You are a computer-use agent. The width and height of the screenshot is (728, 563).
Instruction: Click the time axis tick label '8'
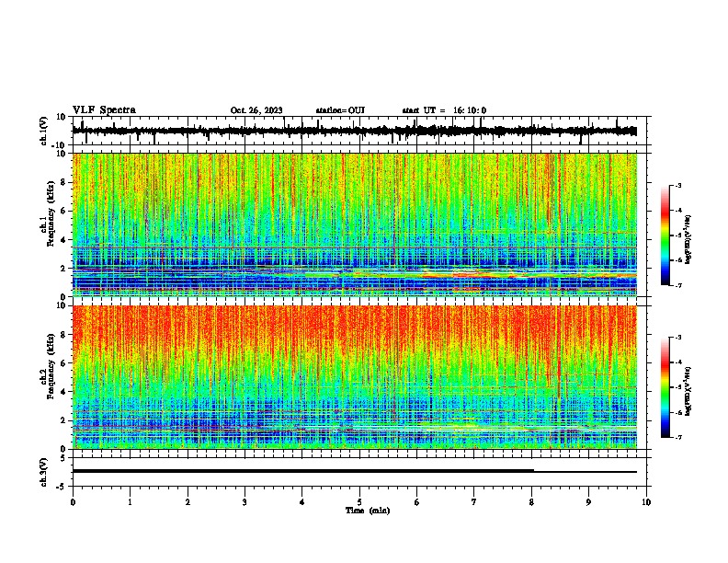[x=531, y=502]
